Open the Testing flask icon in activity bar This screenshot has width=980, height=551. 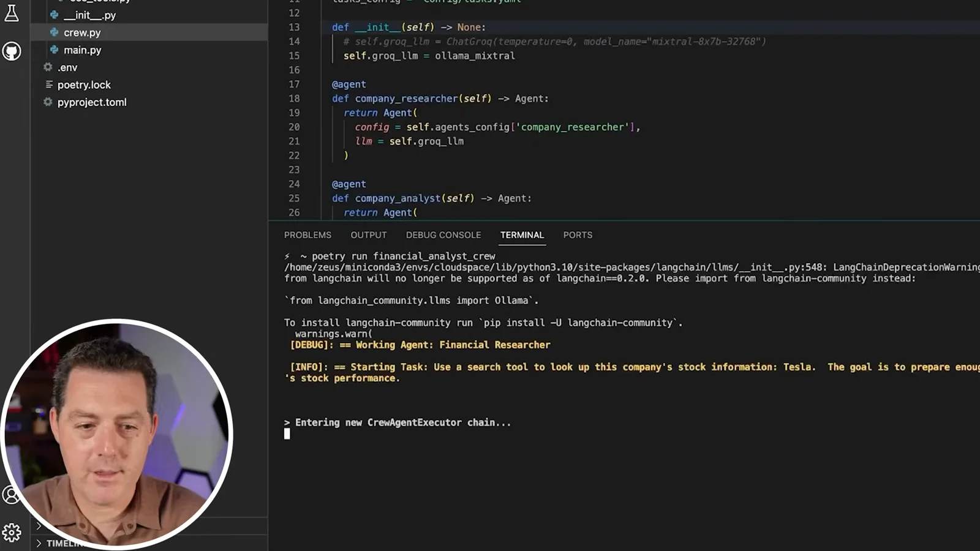pos(12,13)
